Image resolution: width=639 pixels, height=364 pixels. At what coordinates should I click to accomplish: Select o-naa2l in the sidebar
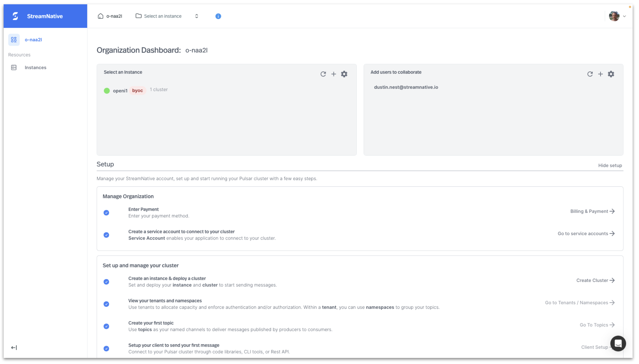[x=33, y=40]
